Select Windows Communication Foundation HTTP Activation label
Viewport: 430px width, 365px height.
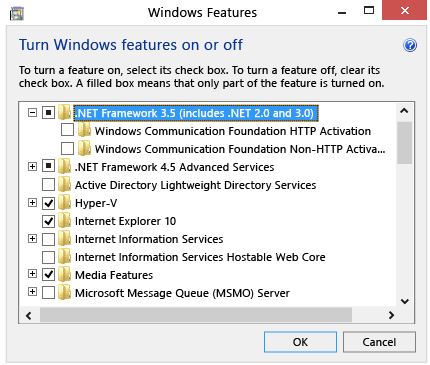tap(233, 131)
